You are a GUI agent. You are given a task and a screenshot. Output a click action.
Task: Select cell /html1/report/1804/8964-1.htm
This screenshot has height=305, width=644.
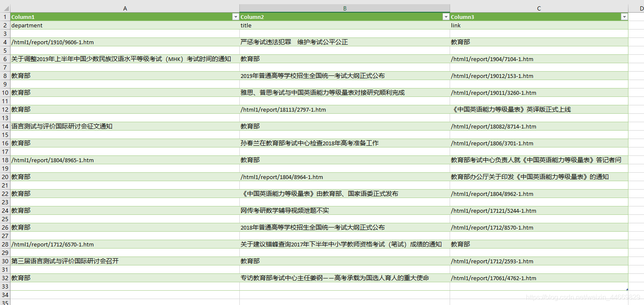(345, 177)
